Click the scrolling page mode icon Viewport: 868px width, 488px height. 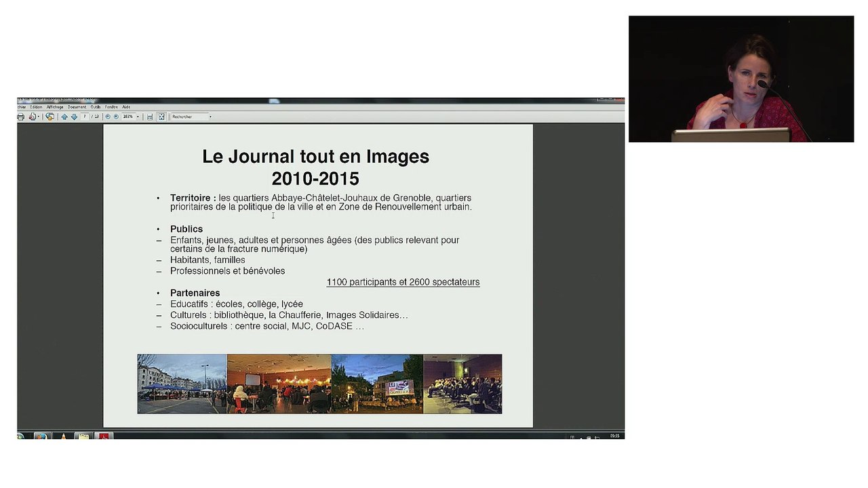point(150,117)
